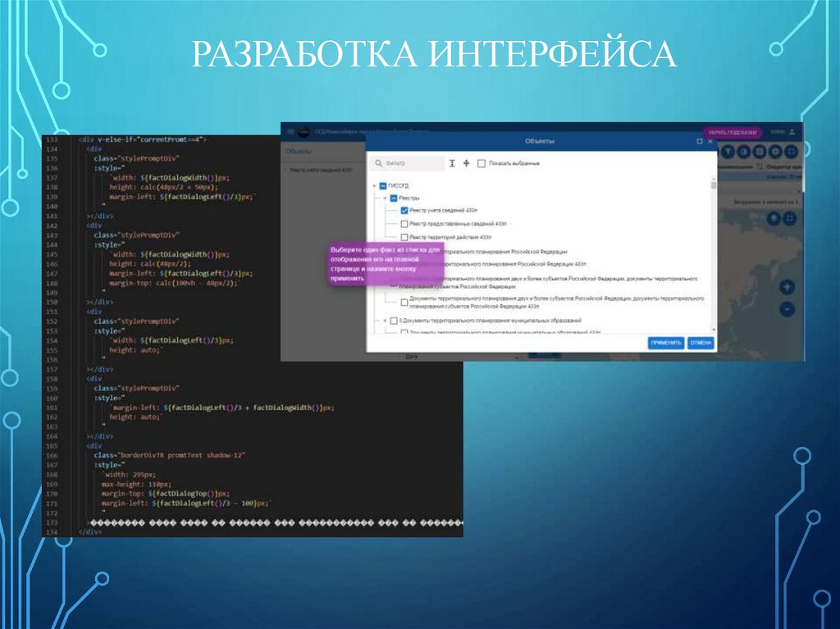
Task: Close the Объекты dialog
Action: pos(710,141)
